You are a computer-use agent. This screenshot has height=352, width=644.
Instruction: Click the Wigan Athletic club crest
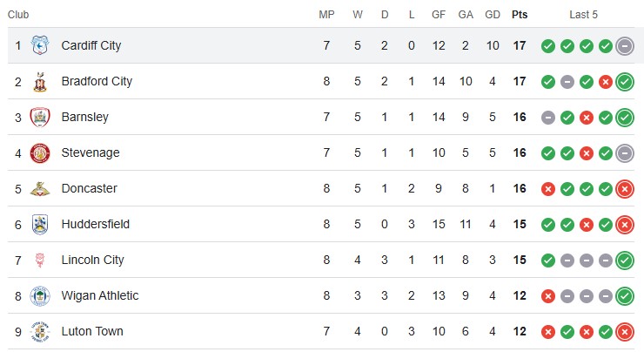click(x=40, y=296)
